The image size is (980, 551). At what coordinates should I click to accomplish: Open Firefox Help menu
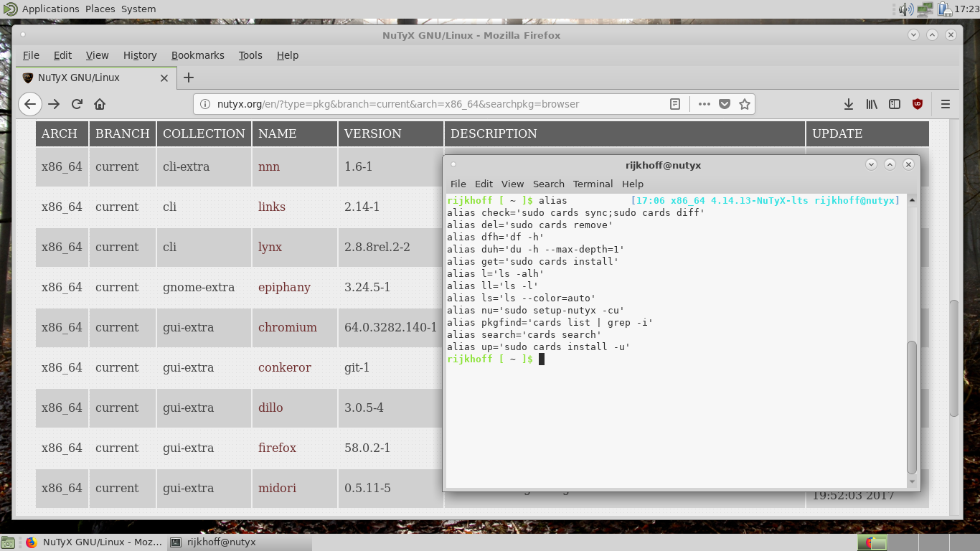pyautogui.click(x=287, y=55)
